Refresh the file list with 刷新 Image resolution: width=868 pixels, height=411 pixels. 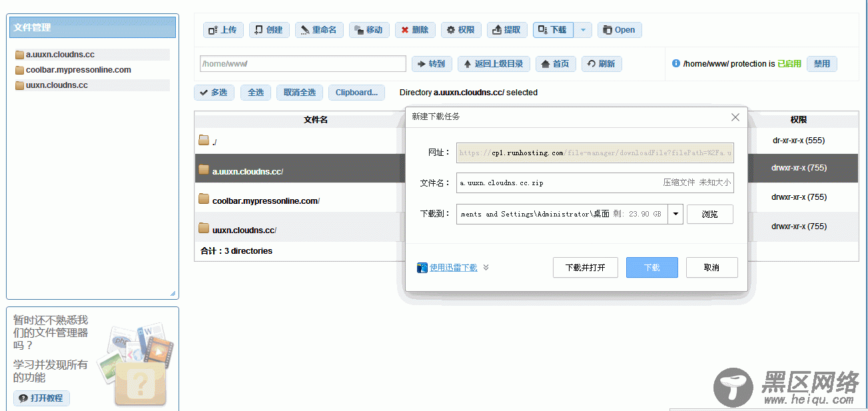(x=602, y=64)
